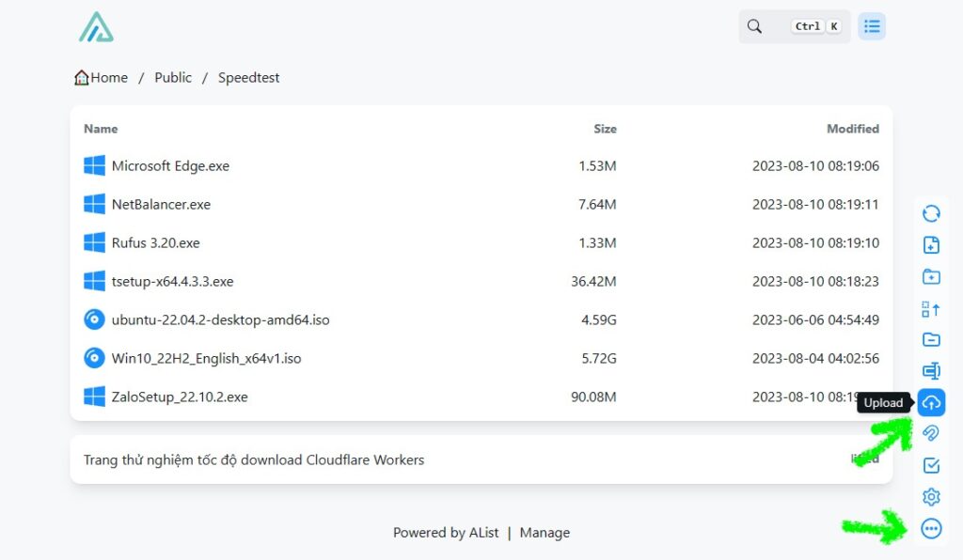The width and height of the screenshot is (963, 560).
Task: Open the ubuntu-22.04.2-desktop-amd64.iso file
Action: tap(220, 319)
